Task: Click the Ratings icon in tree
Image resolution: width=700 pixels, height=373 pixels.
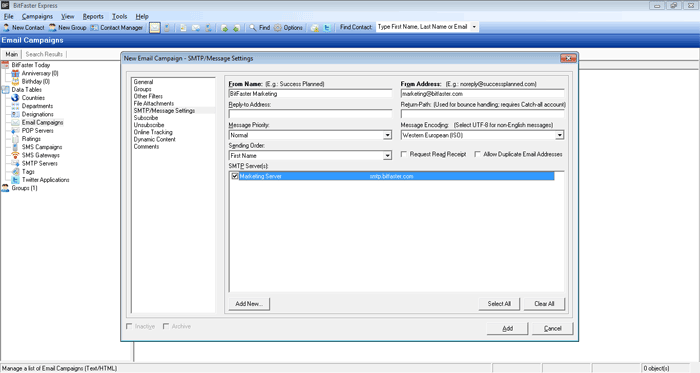Action: click(x=16, y=139)
